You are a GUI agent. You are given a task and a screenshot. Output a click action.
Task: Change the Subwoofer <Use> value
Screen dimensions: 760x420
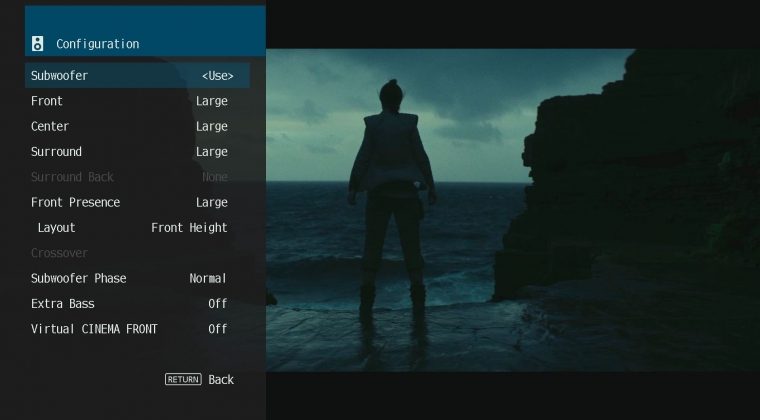pos(217,76)
